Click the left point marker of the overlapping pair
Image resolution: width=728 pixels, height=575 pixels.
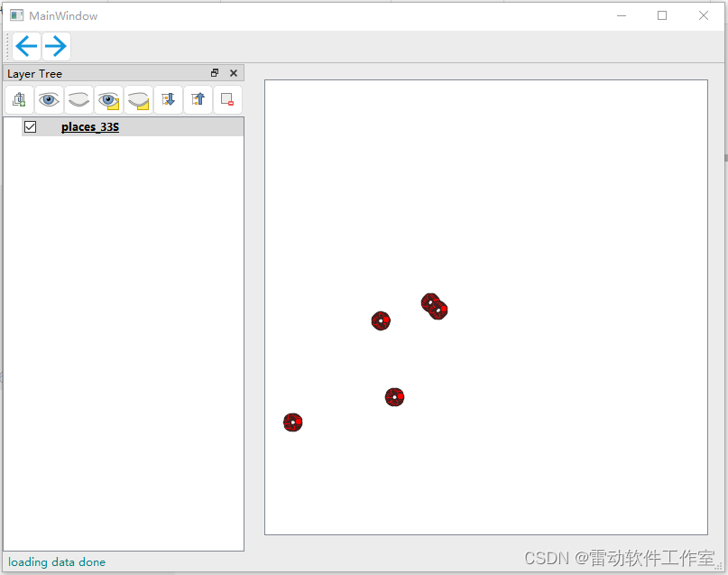click(429, 301)
